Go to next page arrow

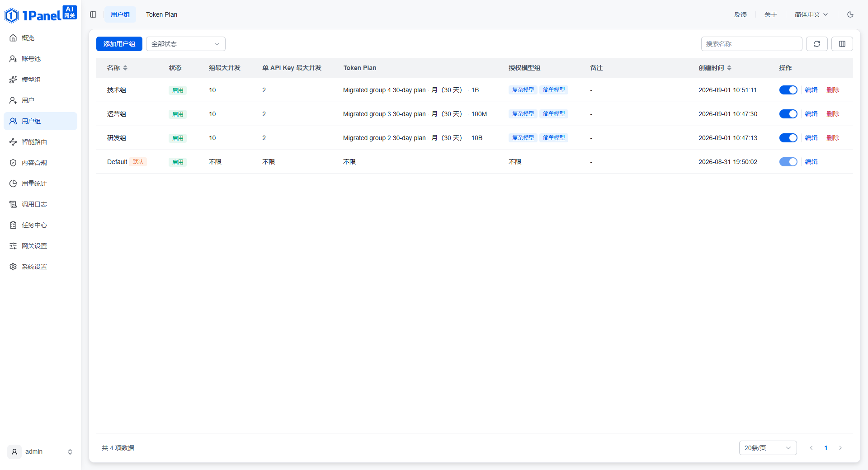[840, 448]
